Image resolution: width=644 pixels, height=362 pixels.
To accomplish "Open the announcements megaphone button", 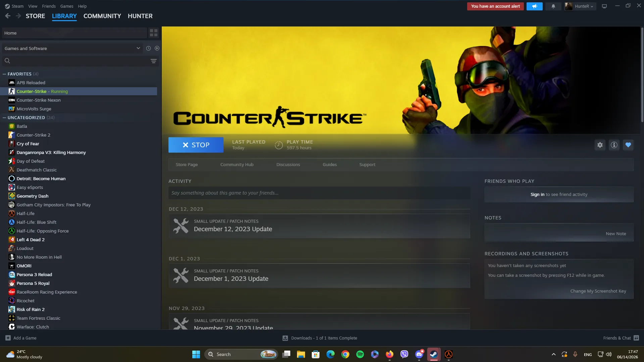I will pos(535,6).
